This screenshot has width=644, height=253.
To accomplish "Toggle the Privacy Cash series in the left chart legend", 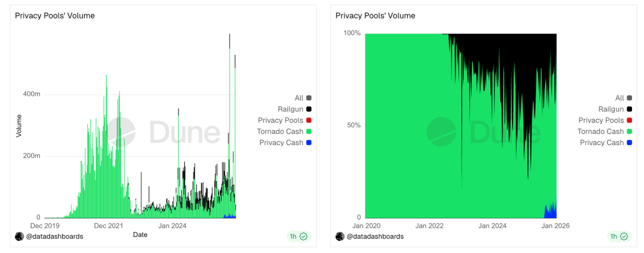I will (281, 142).
